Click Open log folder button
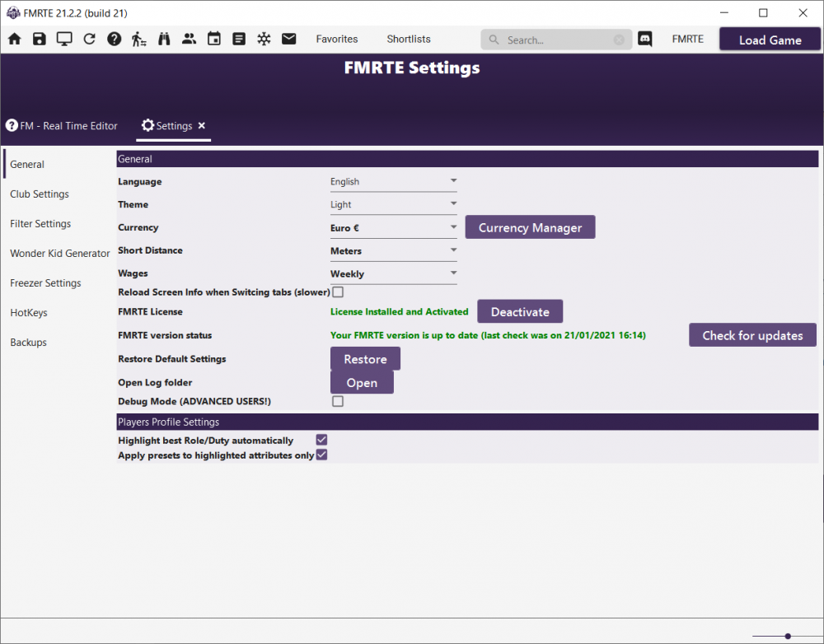 (x=362, y=382)
